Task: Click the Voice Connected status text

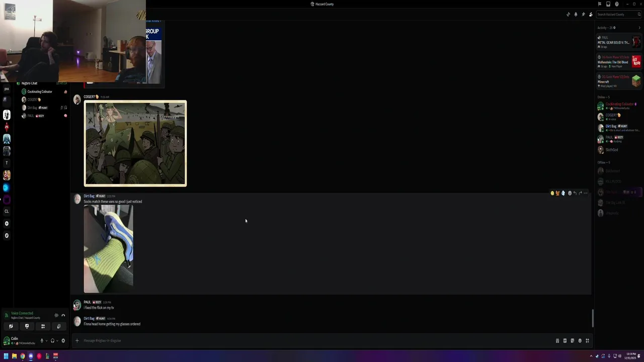Action: pos(22,313)
